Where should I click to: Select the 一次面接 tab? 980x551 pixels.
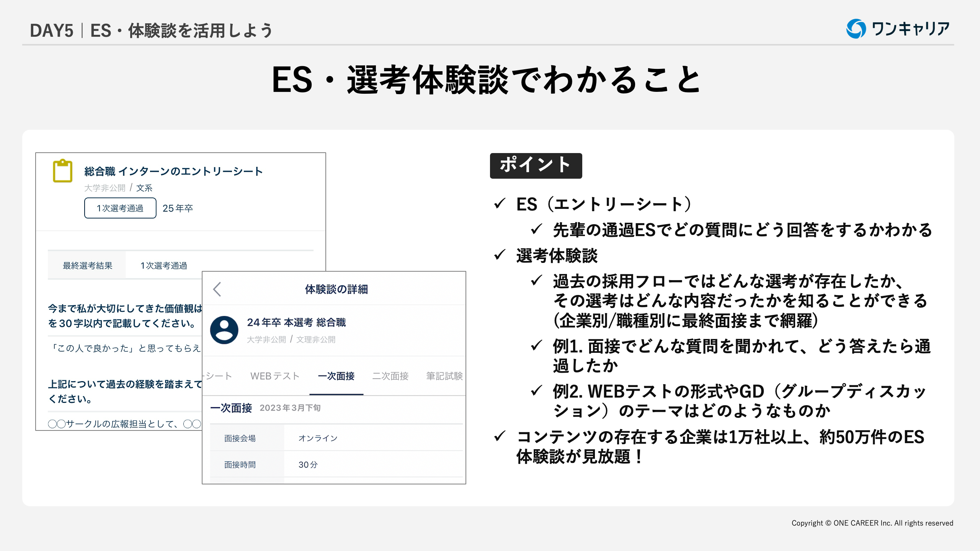(x=336, y=376)
